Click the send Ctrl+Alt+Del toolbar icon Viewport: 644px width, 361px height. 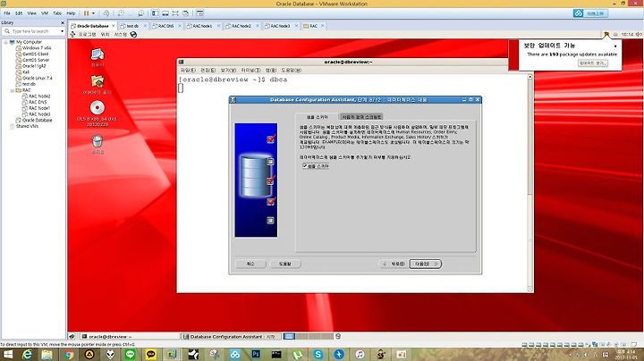[x=106, y=13]
